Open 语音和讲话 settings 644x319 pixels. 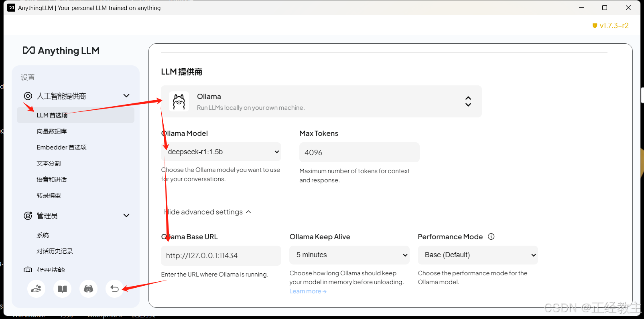click(52, 179)
